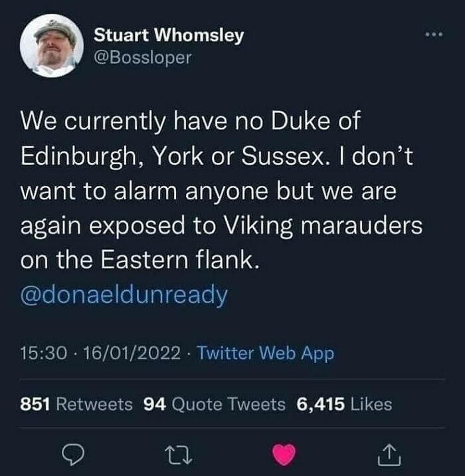Show the 851 Retweets list
Viewport: 465px width, 476px height.
coord(76,404)
